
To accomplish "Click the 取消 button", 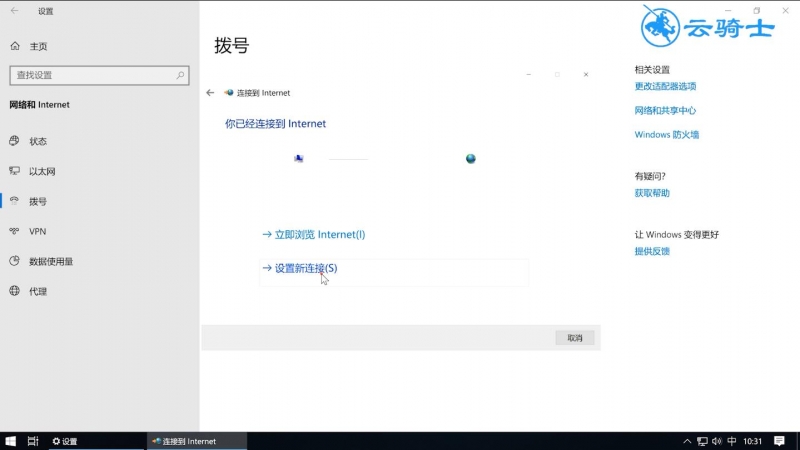I will tap(575, 338).
